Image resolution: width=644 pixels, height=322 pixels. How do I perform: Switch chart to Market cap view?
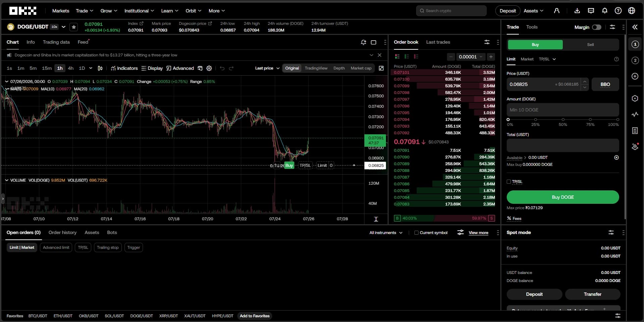361,68
